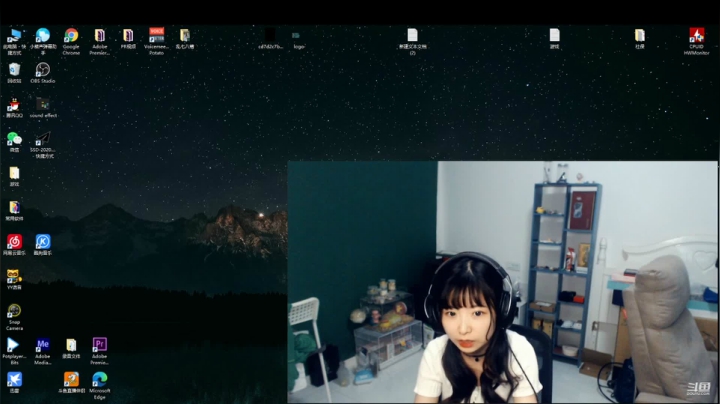Launch NetEase Cloud Music red icon
Viewport: 720px width, 404px height.
click(x=14, y=241)
